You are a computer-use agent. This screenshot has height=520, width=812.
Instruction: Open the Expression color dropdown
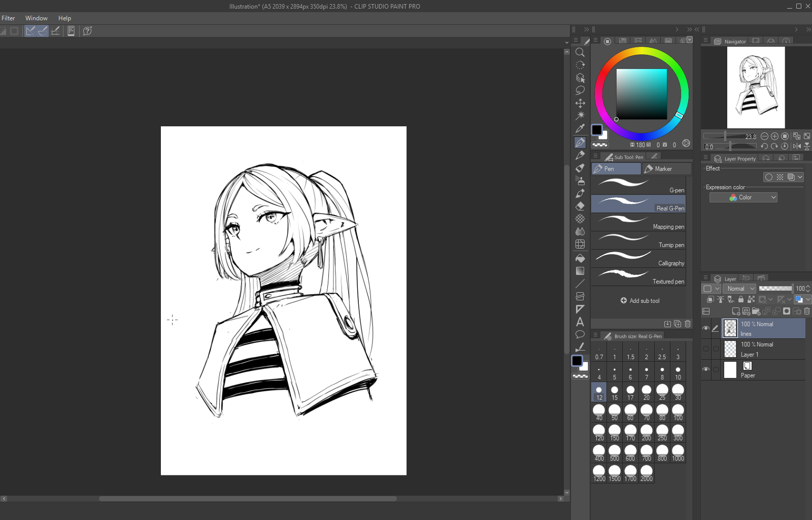[743, 197]
